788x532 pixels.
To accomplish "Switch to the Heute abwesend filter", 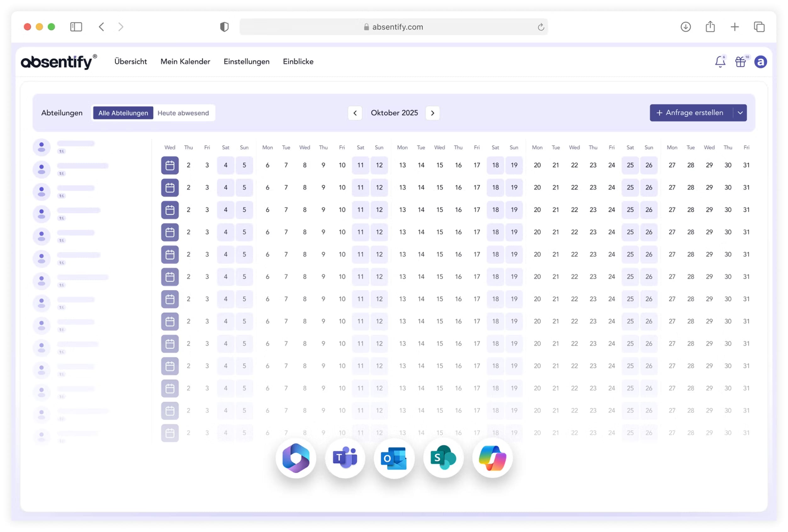I will click(183, 113).
